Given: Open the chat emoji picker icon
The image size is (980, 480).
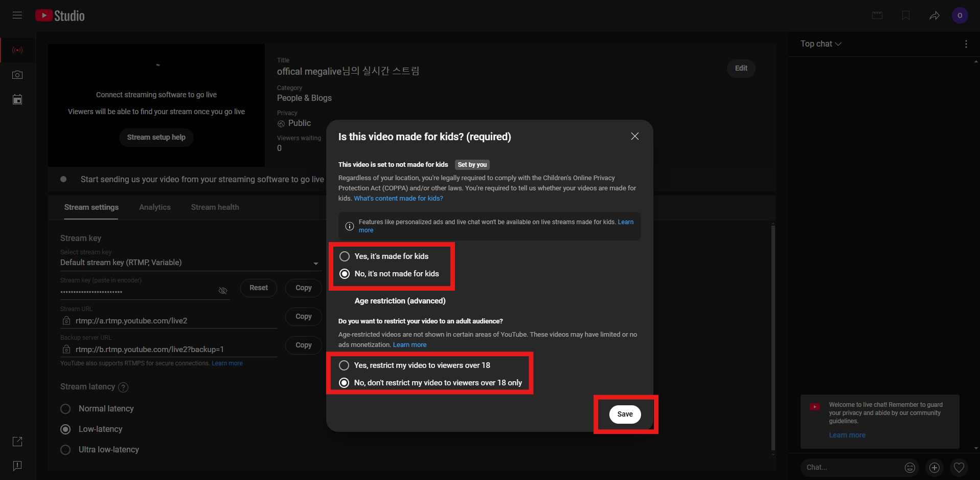Looking at the screenshot, I should coord(910,467).
